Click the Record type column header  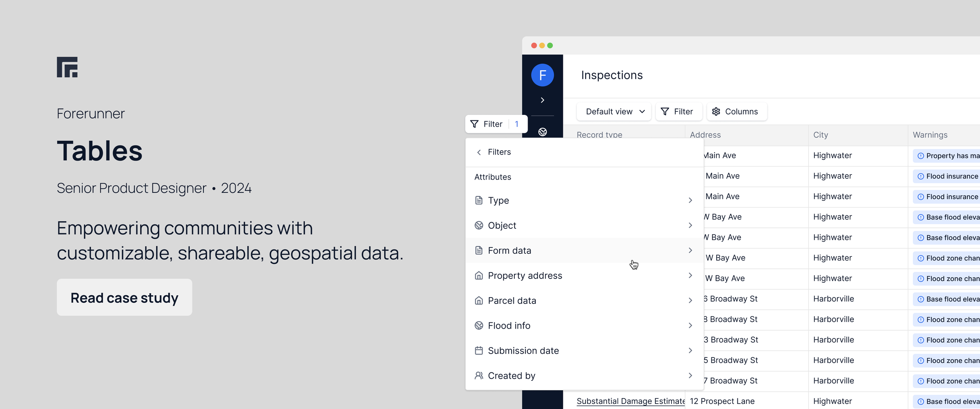tap(599, 135)
